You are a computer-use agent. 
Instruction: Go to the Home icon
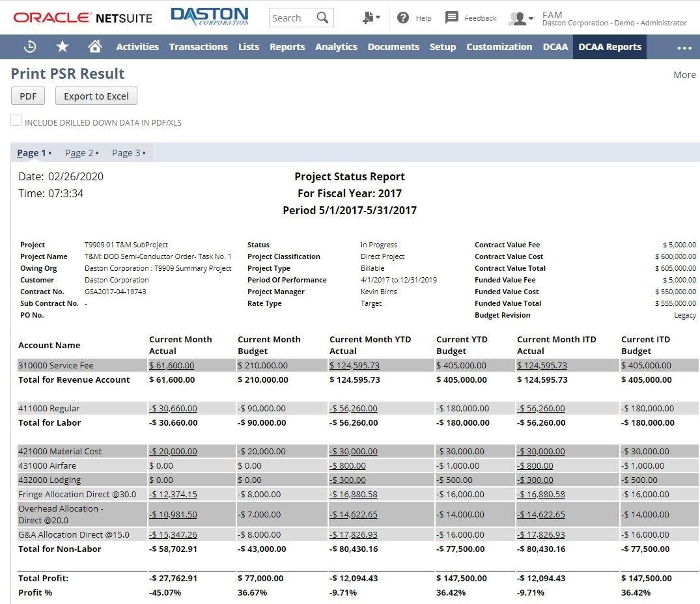tap(94, 46)
